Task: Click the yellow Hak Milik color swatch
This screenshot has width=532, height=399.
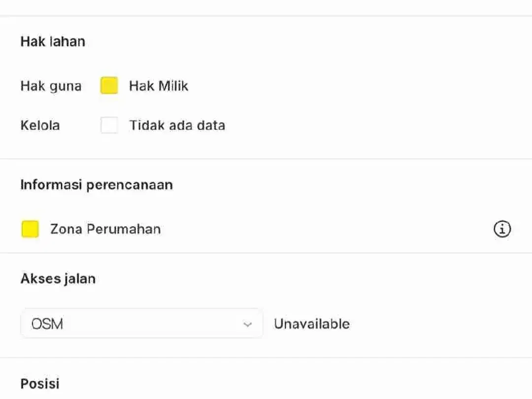Action: tap(109, 86)
